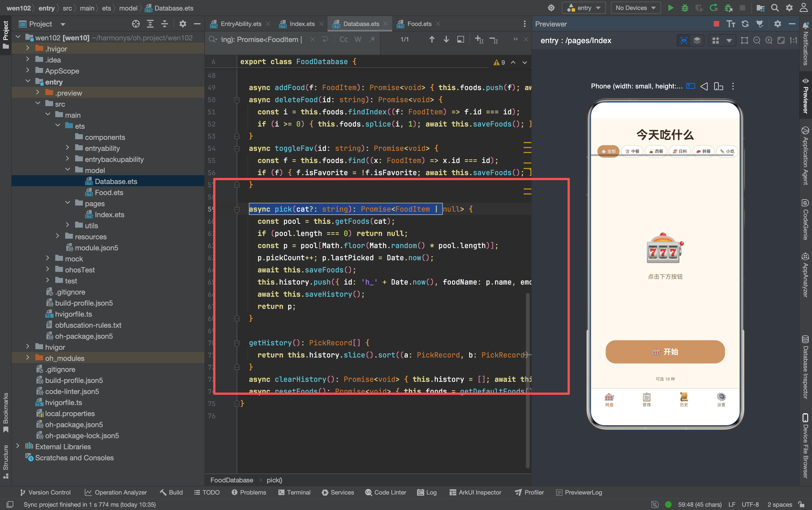This screenshot has width=812, height=510.
Task: Start debugging with the bug icon
Action: pos(684,8)
